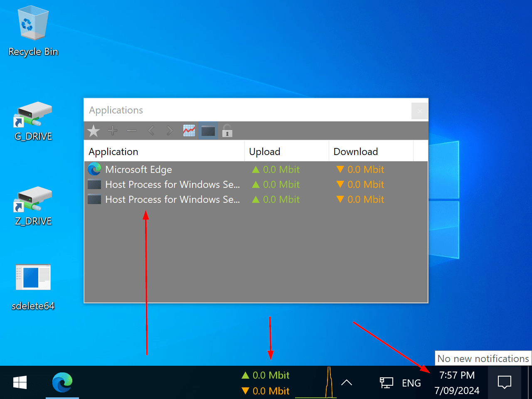This screenshot has height=399, width=532.
Task: Select the Microsoft Edge row
Action: pyautogui.click(x=256, y=170)
